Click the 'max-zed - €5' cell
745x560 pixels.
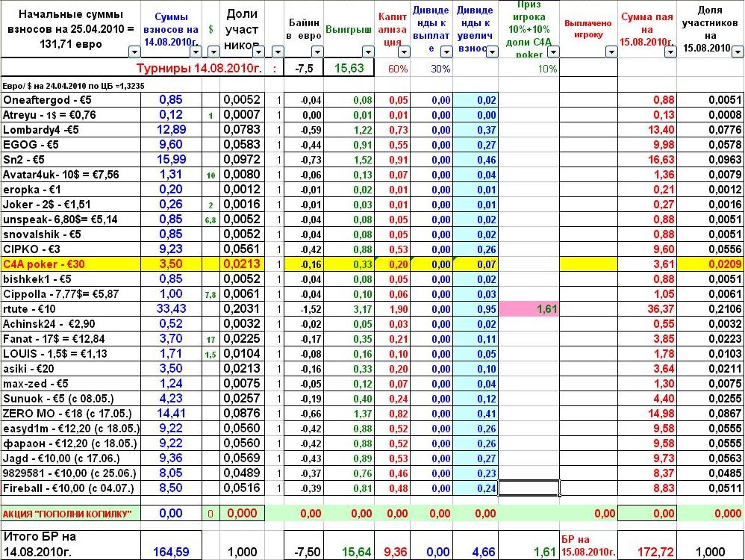point(71,384)
